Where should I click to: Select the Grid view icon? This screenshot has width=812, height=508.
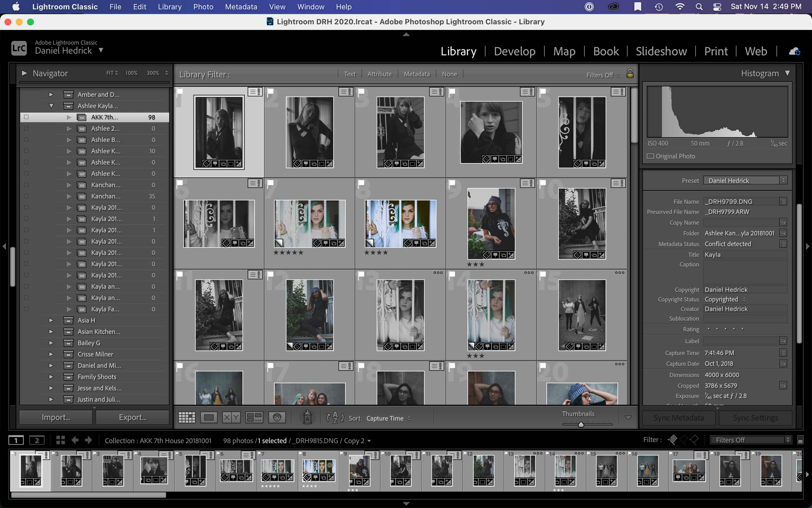click(x=186, y=418)
